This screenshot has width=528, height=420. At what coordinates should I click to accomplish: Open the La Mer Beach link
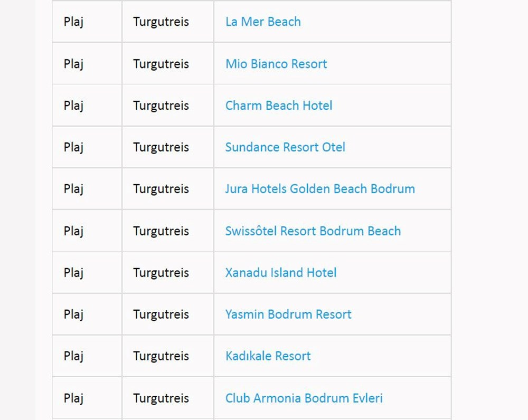tap(263, 22)
